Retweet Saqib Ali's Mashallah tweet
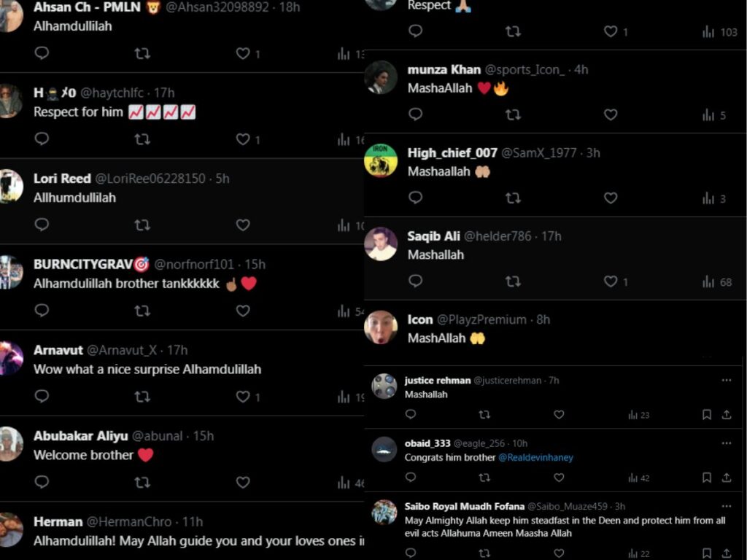This screenshot has height=560, width=747. click(513, 281)
